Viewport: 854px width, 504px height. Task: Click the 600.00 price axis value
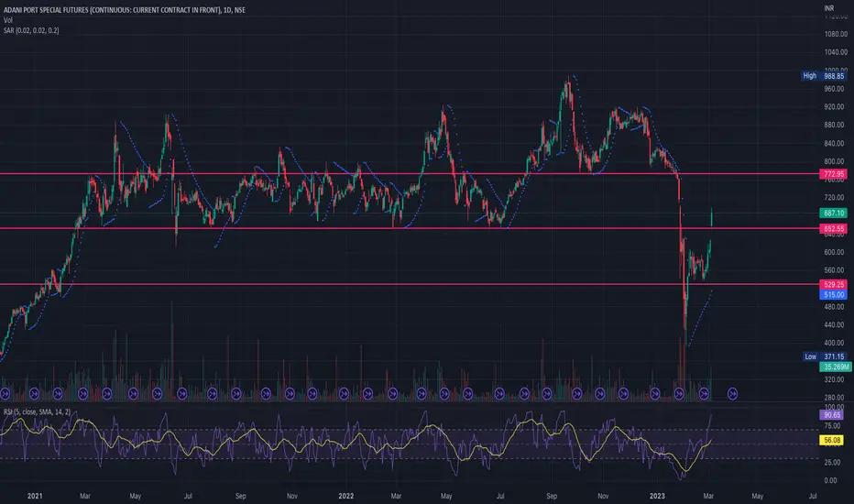click(x=834, y=252)
